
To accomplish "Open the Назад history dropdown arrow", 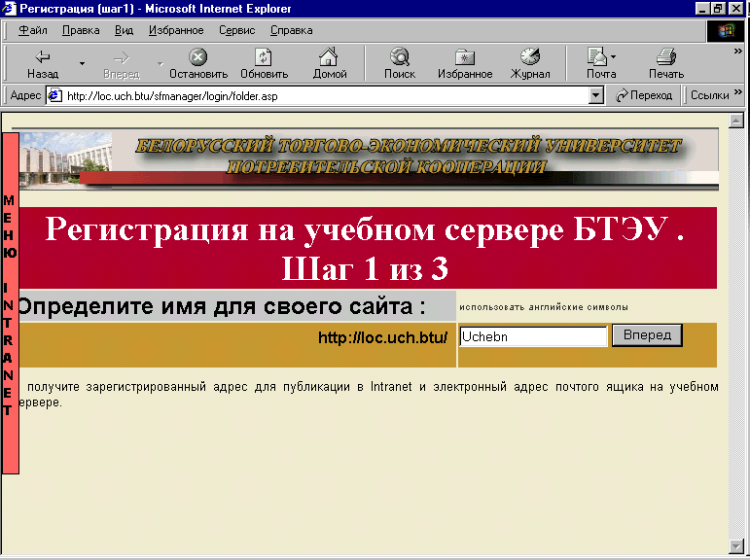I will [x=82, y=63].
